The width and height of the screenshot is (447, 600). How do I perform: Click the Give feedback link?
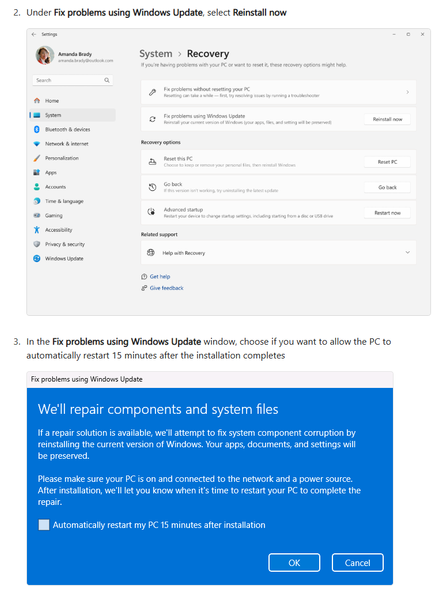[x=166, y=288]
